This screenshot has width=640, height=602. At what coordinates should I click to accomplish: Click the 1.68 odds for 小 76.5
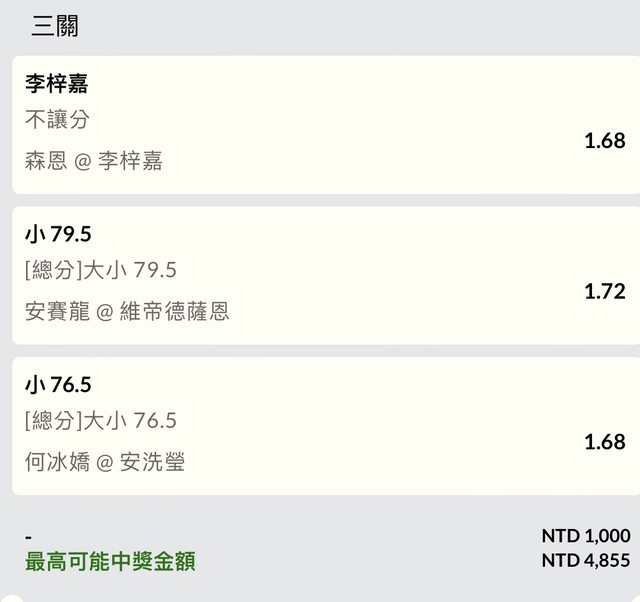(604, 441)
